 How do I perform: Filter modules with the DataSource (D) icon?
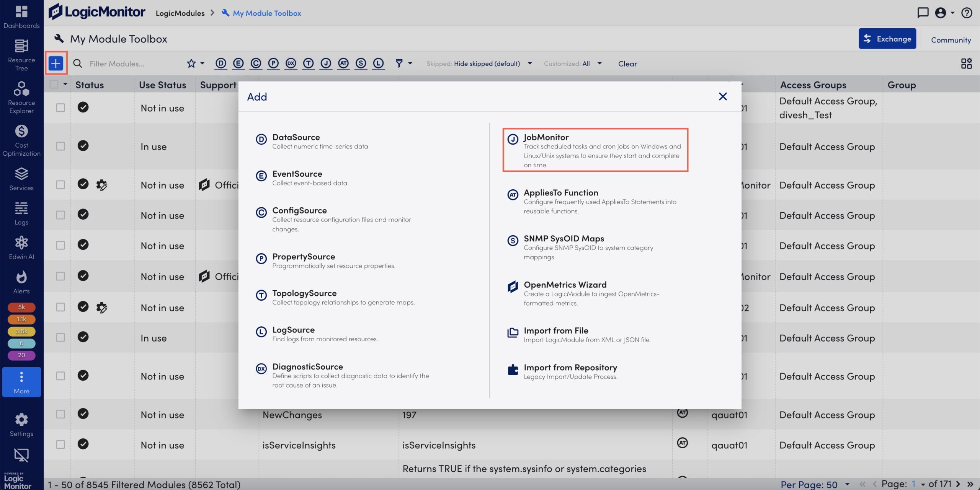[x=220, y=63]
